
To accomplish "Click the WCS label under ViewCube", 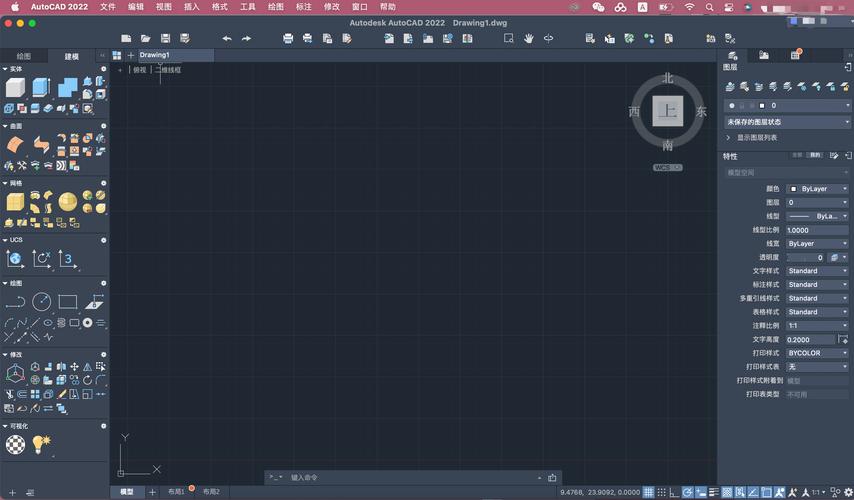I will (668, 168).
